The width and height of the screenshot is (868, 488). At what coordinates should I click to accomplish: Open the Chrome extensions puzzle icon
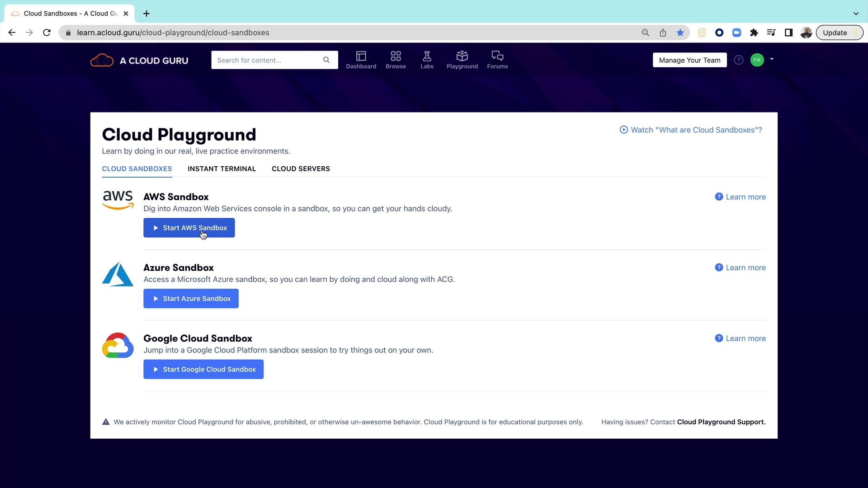(754, 33)
